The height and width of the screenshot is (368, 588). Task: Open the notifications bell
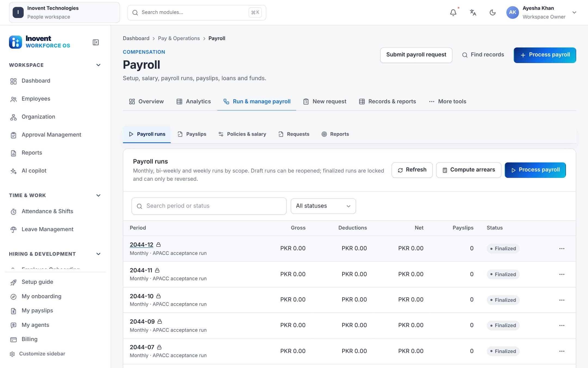click(x=453, y=13)
